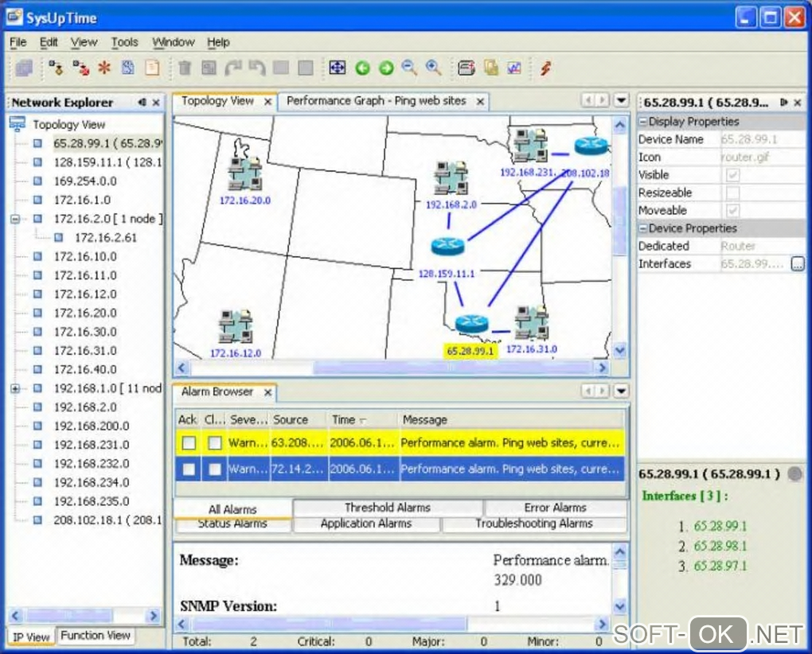This screenshot has width=812, height=654.
Task: Click the blue script document toolbar icon
Action: point(128,68)
